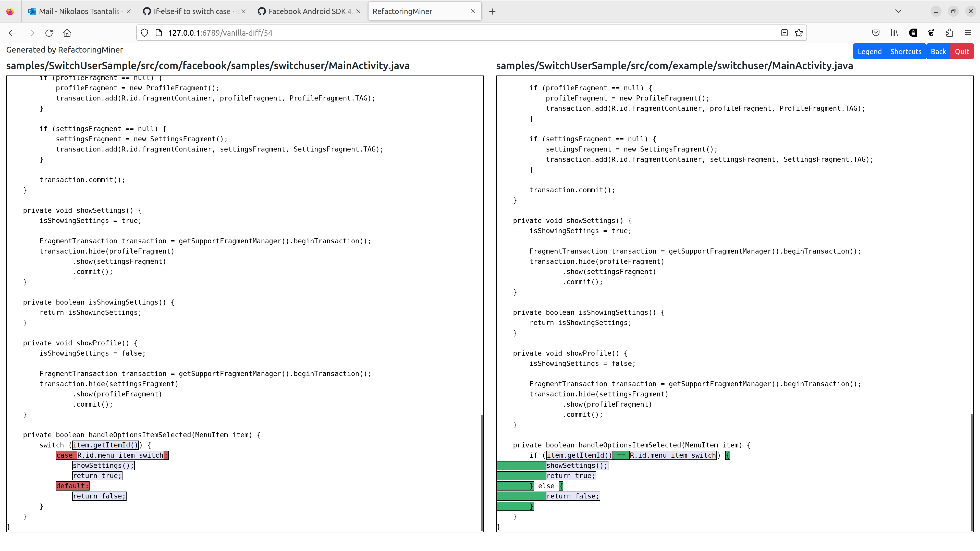This screenshot has height=551, width=980.
Task: Click the red Quit button
Action: 962,51
